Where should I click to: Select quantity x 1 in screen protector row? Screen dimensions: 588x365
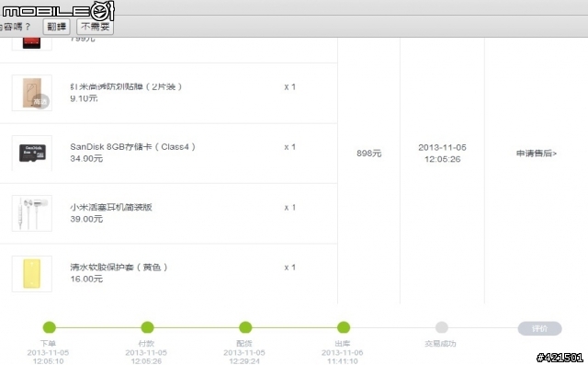click(290, 87)
